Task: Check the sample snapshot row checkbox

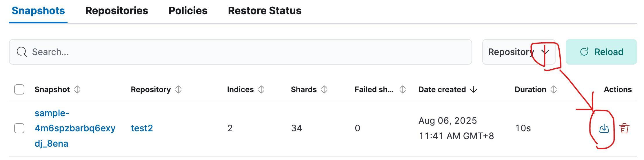Action: tap(19, 128)
